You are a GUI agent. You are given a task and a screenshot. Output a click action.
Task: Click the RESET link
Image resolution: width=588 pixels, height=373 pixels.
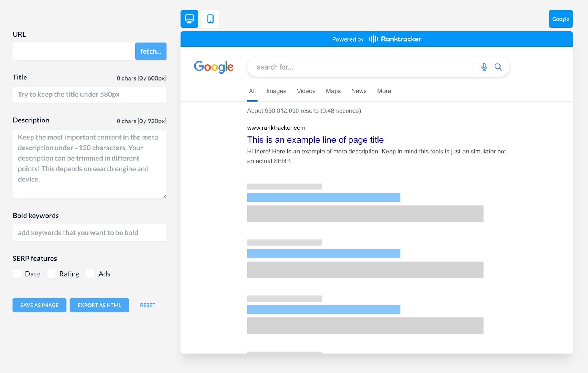tap(147, 305)
